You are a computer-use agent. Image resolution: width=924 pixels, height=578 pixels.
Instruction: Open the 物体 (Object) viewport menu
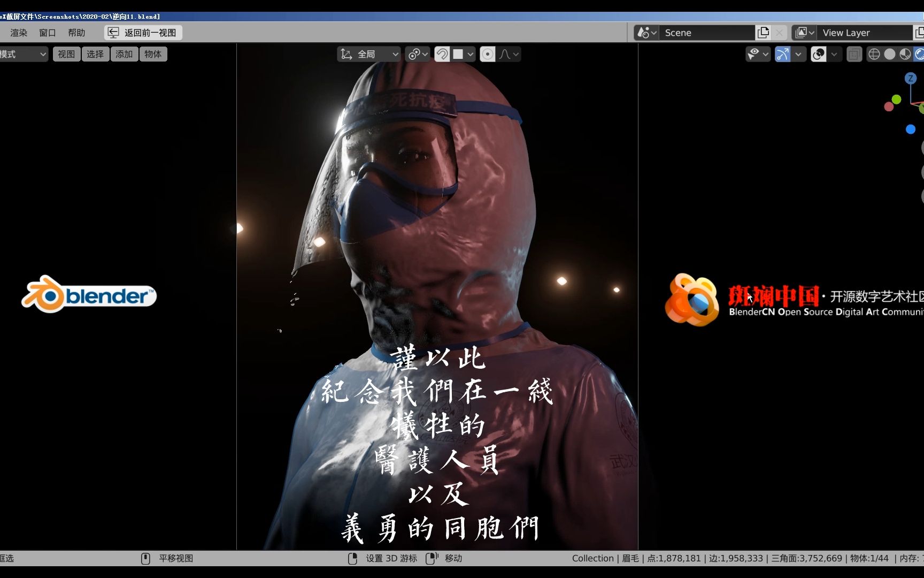coord(153,54)
